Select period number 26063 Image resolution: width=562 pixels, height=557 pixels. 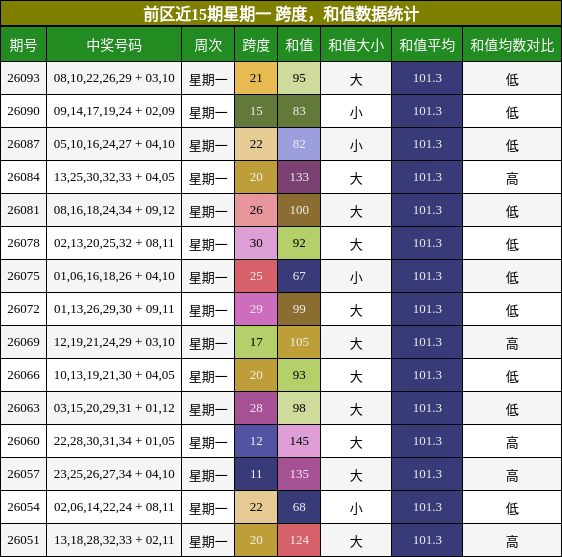pyautogui.click(x=23, y=408)
